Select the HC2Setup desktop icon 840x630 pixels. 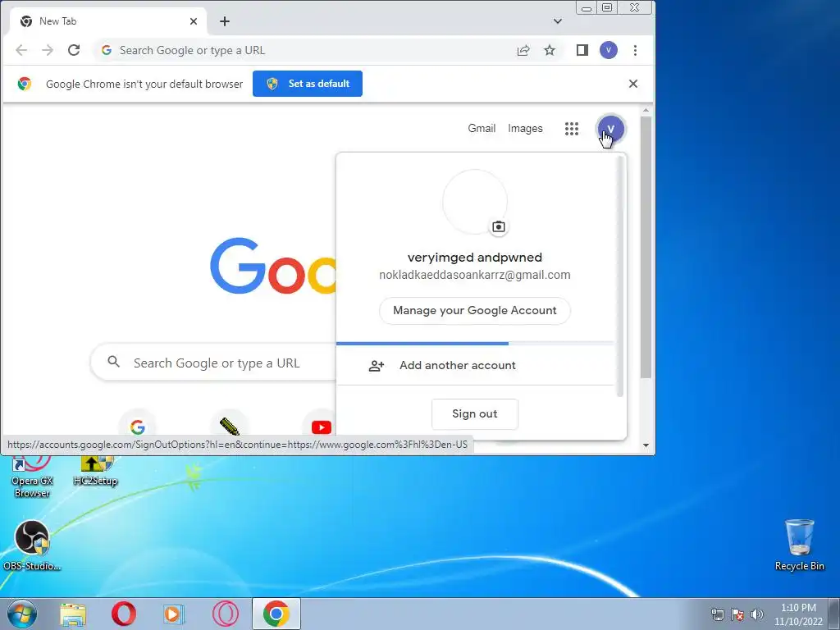pos(95,471)
